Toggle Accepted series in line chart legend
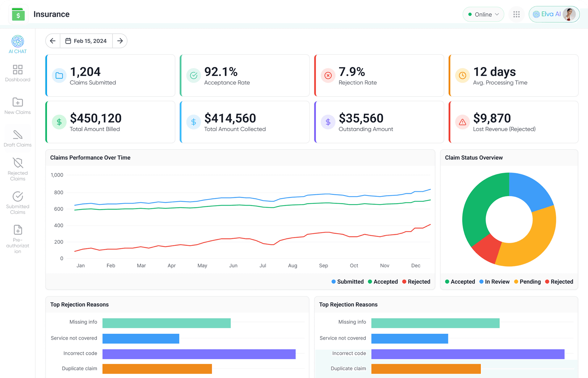Viewport: 588px width, 378px height. 383,282
